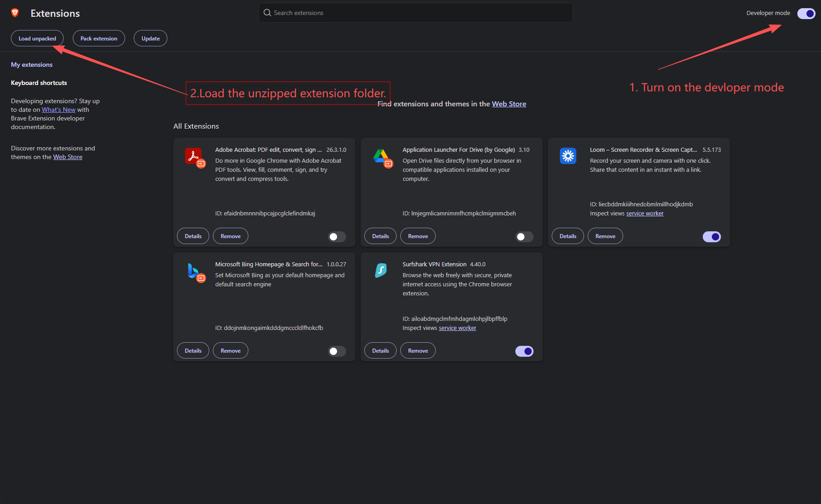Click version number 5.5.173
The image size is (821, 504).
(x=711, y=150)
